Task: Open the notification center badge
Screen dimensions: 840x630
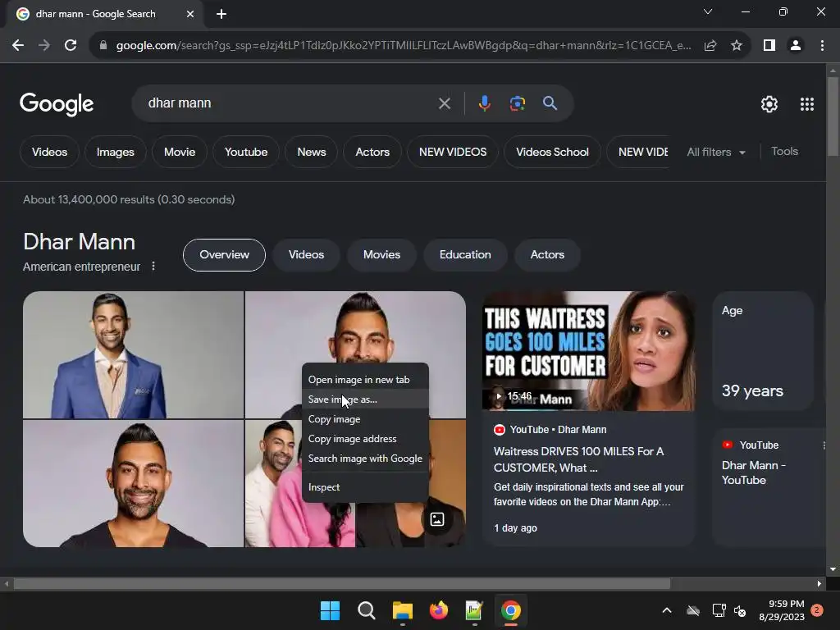Action: coord(817,610)
